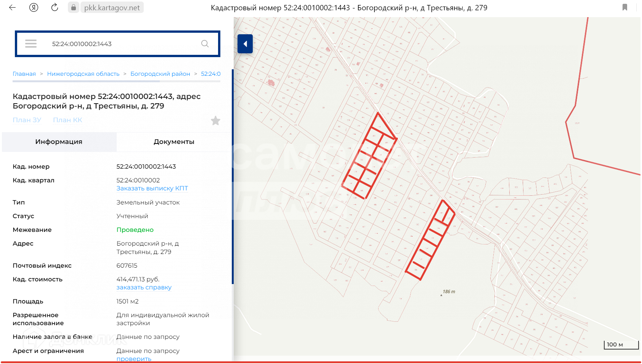Select the green Проведено value
This screenshot has width=642, height=364.
(x=135, y=230)
